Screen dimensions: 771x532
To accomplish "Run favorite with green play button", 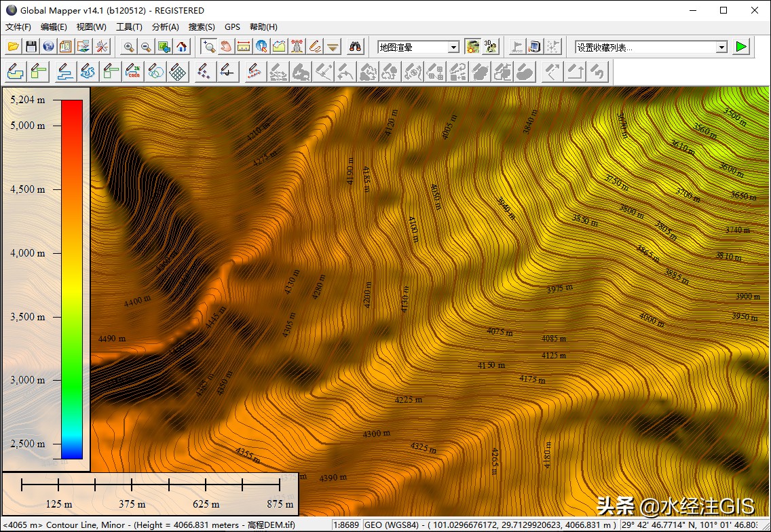I will [740, 47].
